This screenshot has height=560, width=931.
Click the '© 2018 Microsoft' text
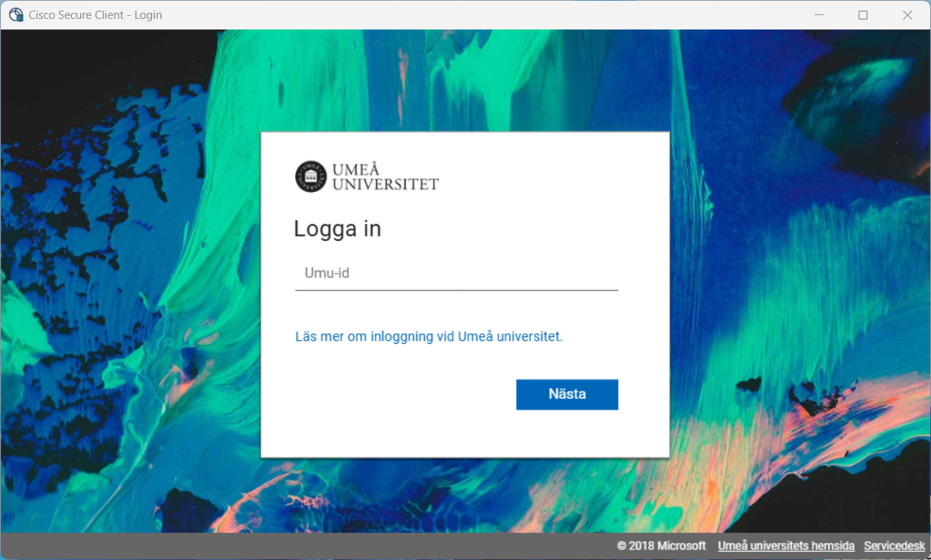click(661, 546)
